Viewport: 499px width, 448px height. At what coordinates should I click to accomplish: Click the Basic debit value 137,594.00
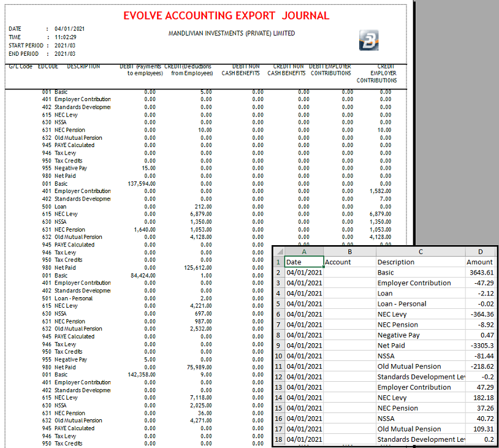click(x=142, y=184)
